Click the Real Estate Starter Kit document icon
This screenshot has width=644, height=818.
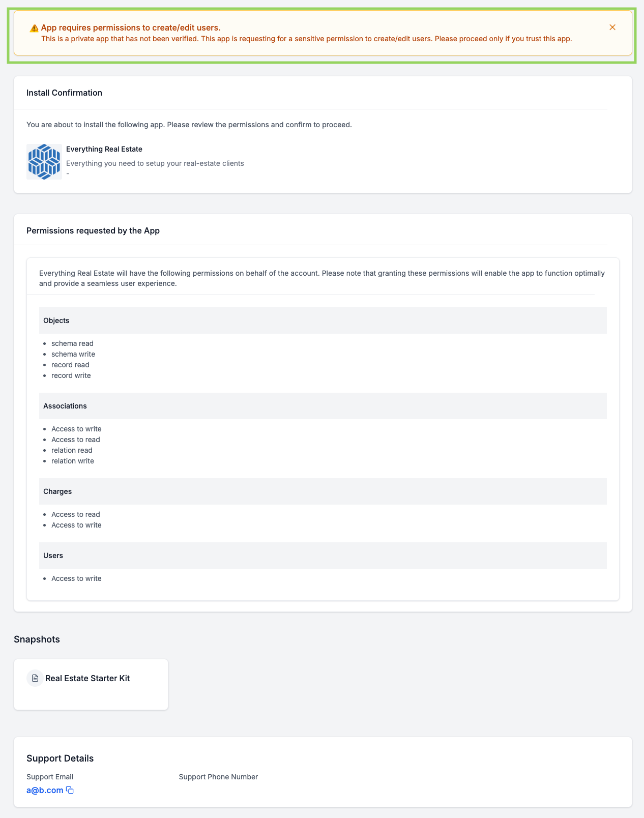35,678
